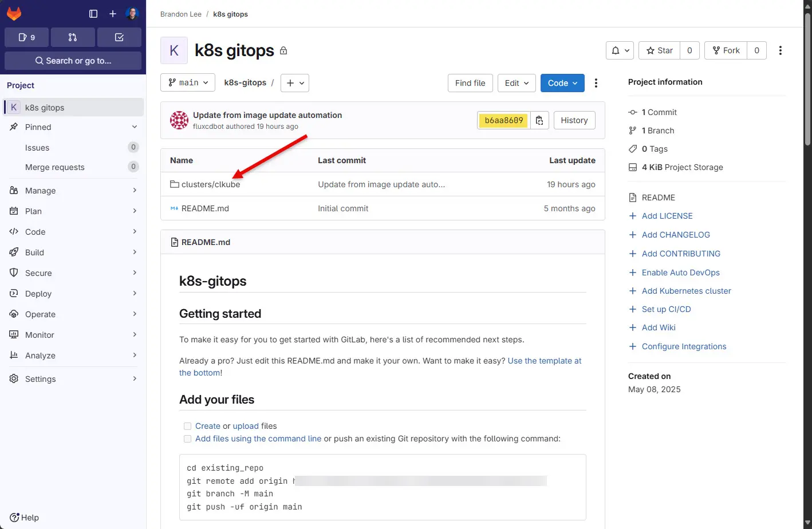This screenshot has width=812, height=529.
Task: Click the yellow highlighted commit hash b6aa8609
Action: click(x=504, y=120)
